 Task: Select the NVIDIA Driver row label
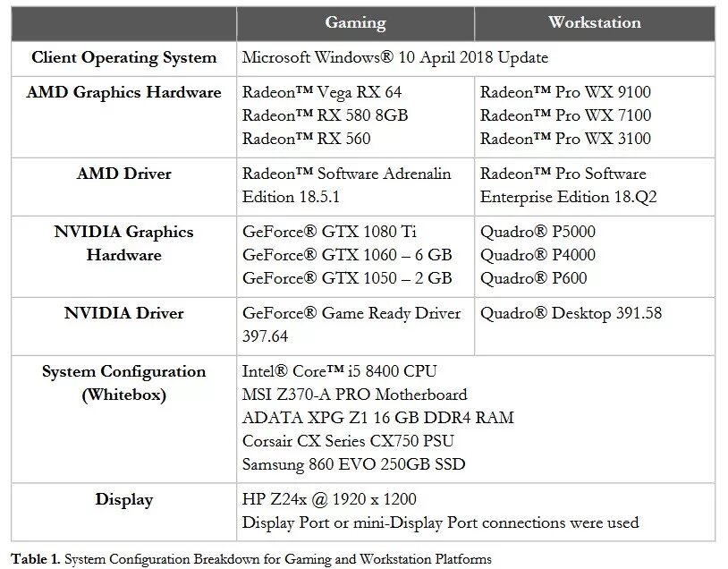124,313
